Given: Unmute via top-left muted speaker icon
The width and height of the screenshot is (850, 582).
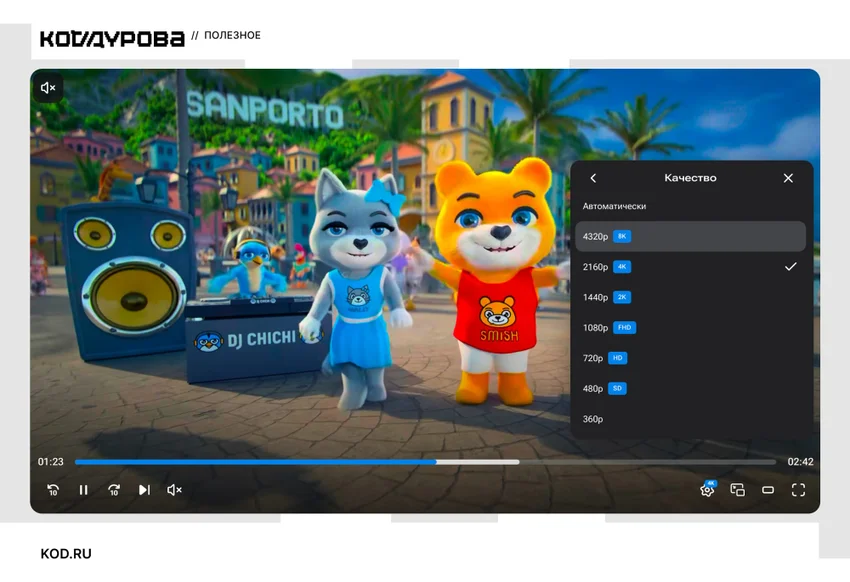Looking at the screenshot, I should point(48,88).
